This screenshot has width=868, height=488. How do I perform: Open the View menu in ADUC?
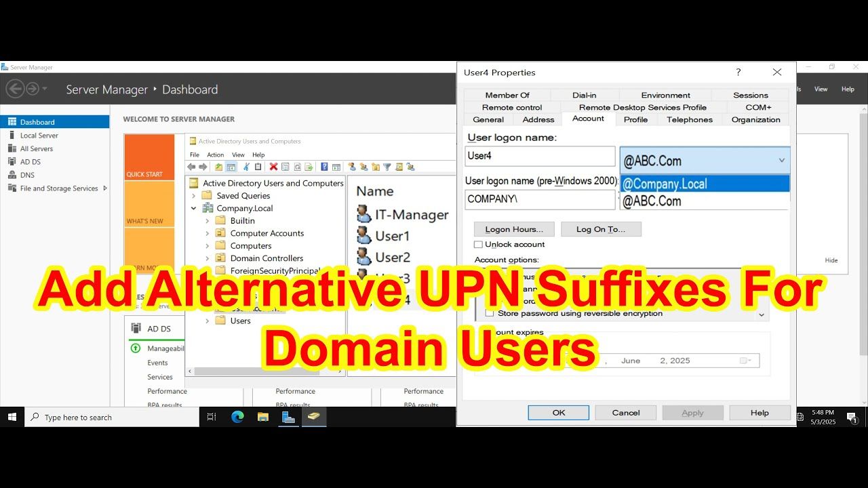click(x=238, y=155)
